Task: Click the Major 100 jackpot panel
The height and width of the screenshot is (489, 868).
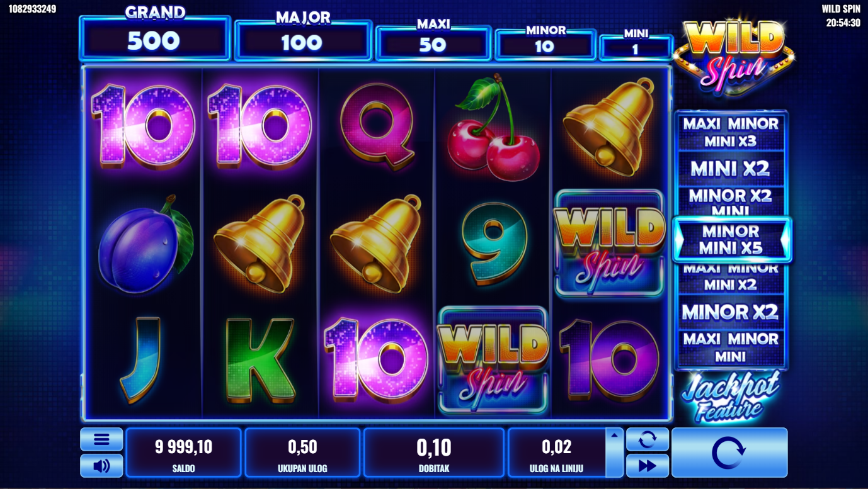Action: click(303, 40)
